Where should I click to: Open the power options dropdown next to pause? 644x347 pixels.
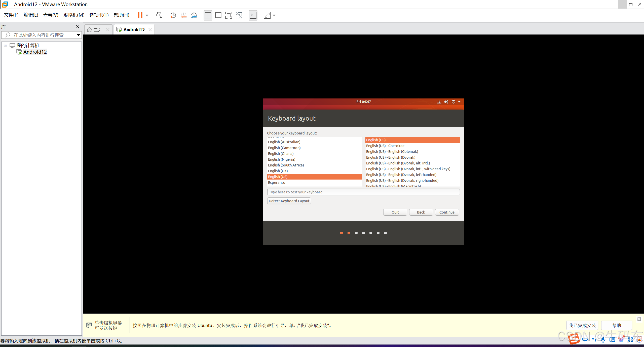[147, 15]
